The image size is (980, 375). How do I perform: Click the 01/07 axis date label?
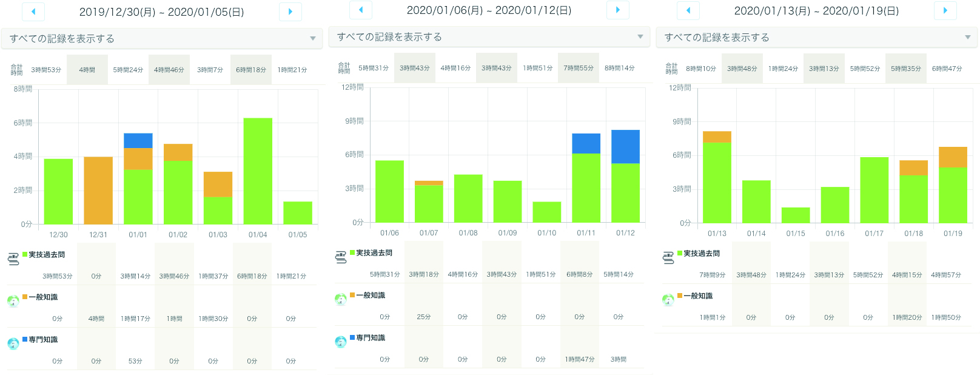pyautogui.click(x=429, y=233)
